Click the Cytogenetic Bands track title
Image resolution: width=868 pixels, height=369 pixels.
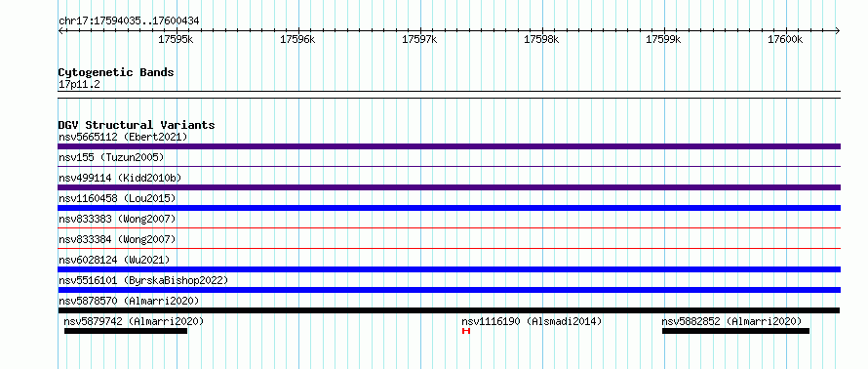(x=116, y=72)
